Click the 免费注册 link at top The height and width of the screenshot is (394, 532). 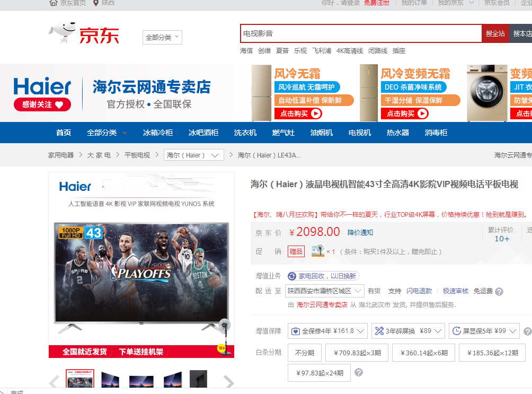pyautogui.click(x=377, y=3)
